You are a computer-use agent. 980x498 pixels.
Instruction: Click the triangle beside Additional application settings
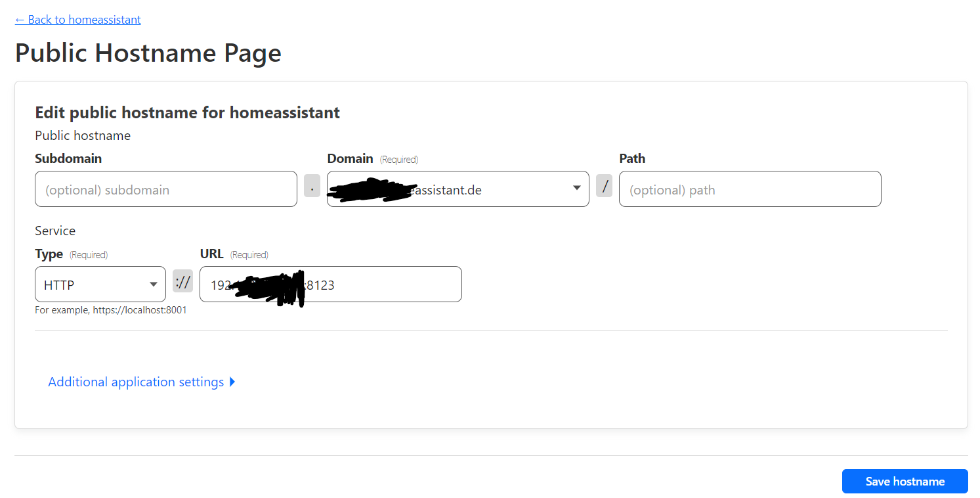click(x=232, y=382)
